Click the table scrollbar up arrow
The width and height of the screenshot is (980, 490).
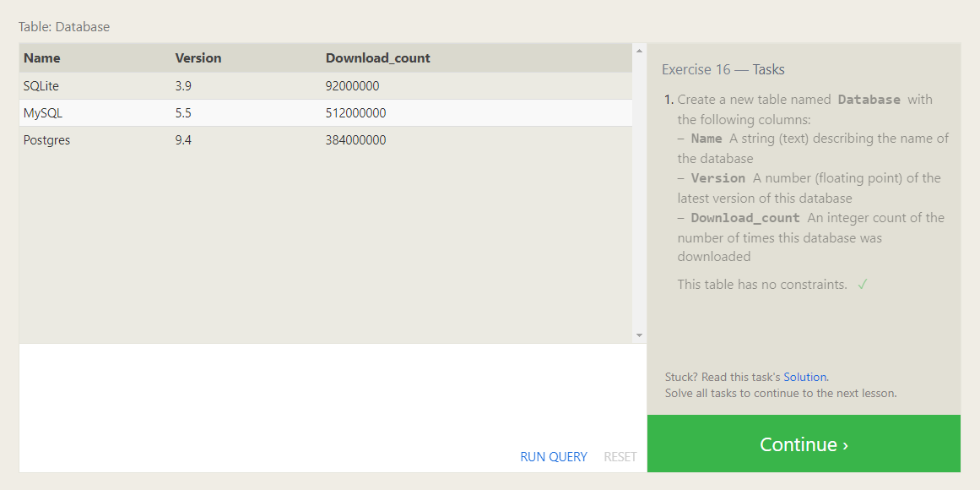639,50
